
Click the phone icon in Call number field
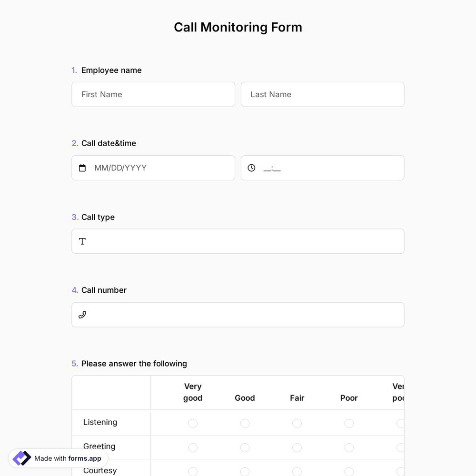pos(82,315)
